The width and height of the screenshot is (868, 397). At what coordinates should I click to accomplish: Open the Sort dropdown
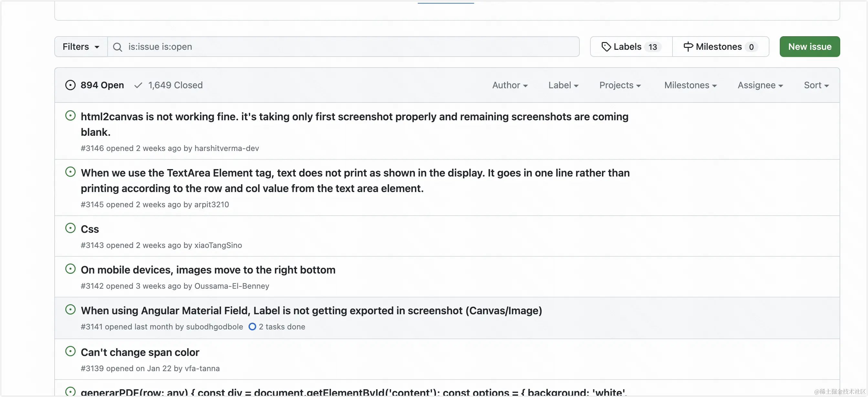(816, 85)
